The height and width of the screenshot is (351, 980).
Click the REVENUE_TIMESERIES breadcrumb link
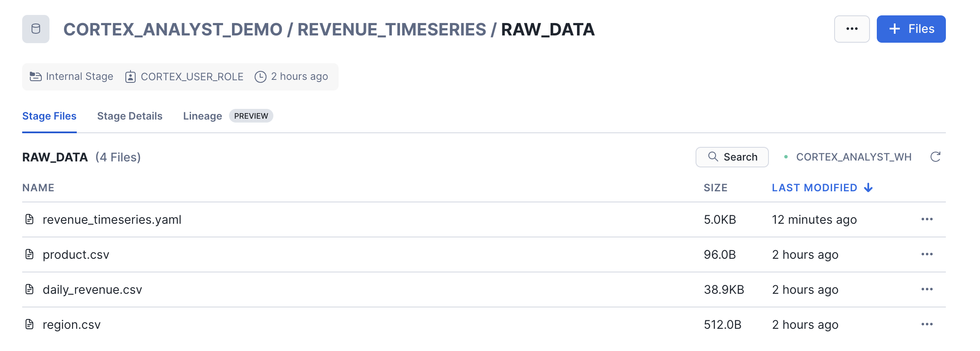391,29
